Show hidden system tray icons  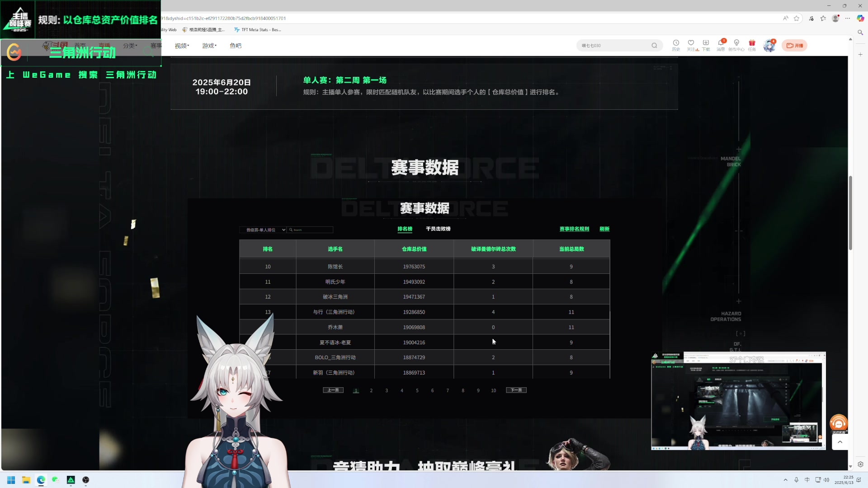click(785, 480)
